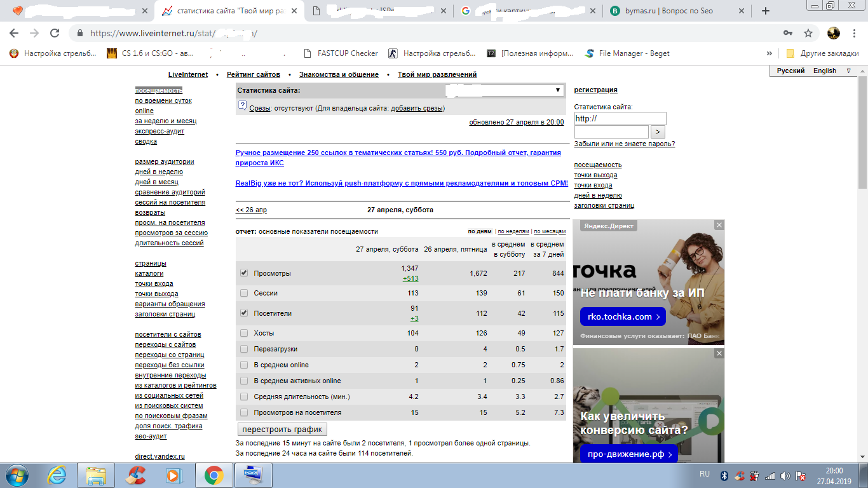
Task: Uncheck the Просмотры checkbox
Action: (244, 273)
